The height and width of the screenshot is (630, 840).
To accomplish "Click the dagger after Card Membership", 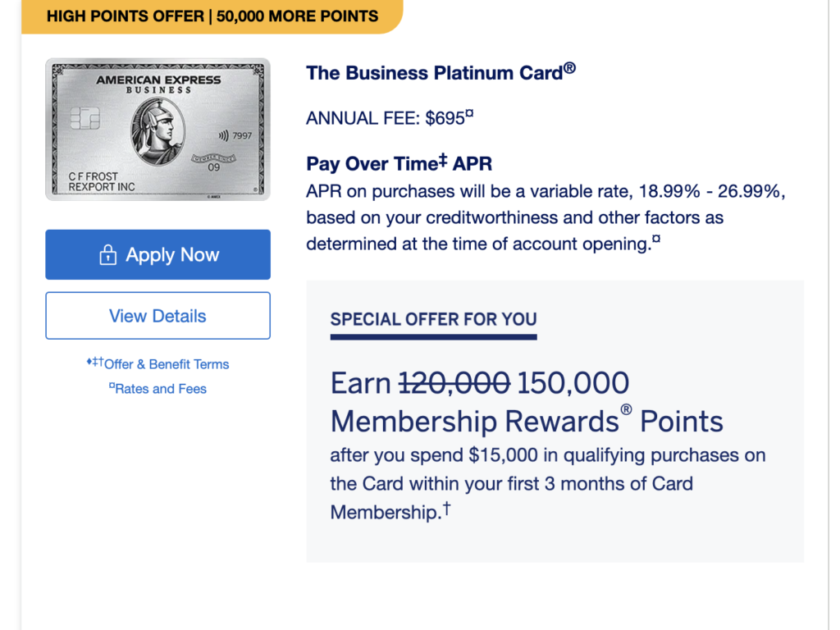I will click(x=446, y=508).
